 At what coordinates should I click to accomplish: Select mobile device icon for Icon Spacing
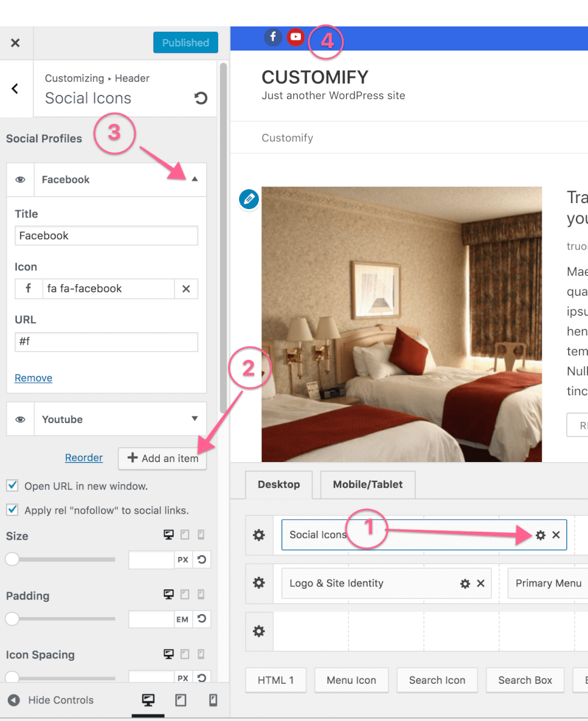tap(201, 654)
